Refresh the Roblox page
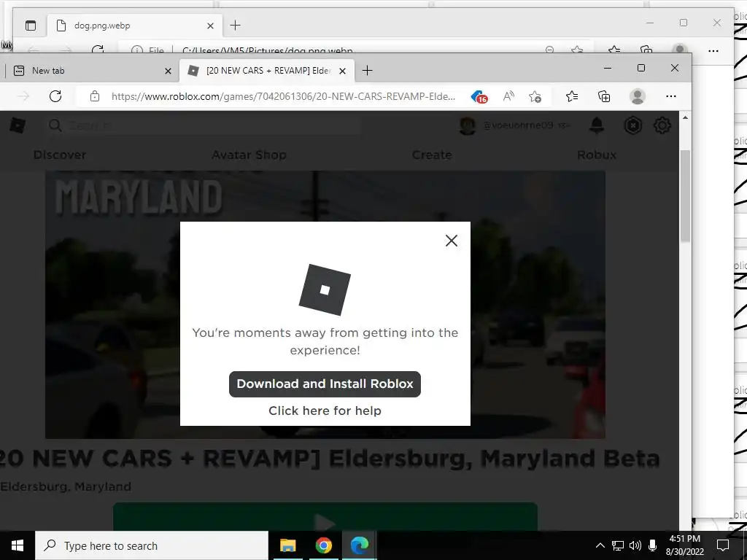Viewport: 747px width, 560px height. tap(55, 96)
